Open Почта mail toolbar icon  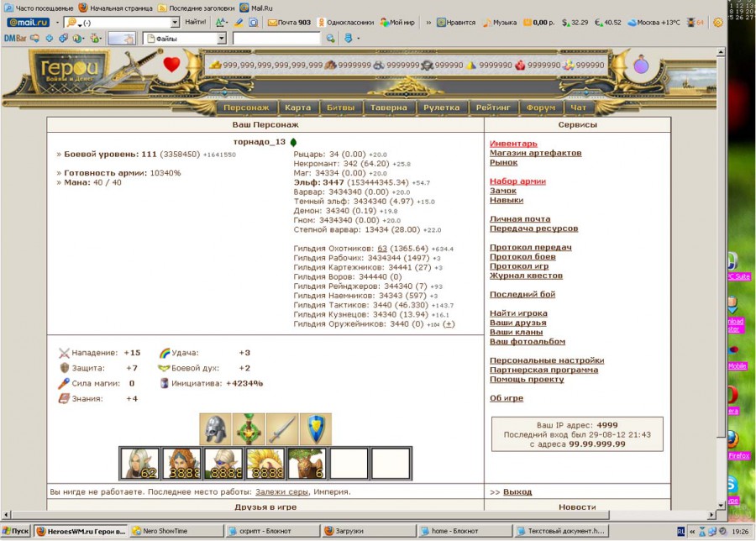[x=289, y=23]
